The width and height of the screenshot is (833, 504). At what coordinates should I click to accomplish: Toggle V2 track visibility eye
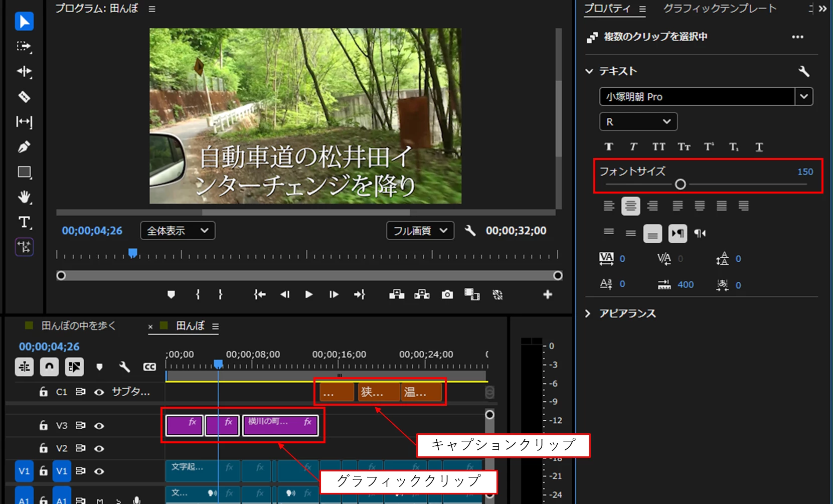(x=99, y=448)
